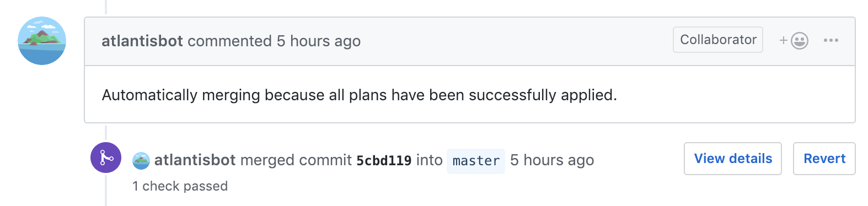Click the word "commented" in comment header
The image size is (868, 206).
(x=230, y=41)
